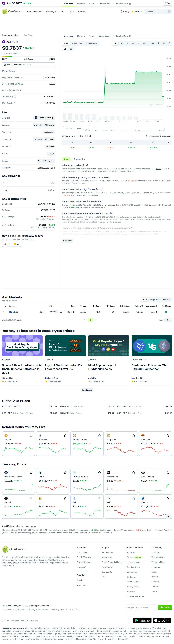This screenshot has width=174, height=644.
Task: Download the chart data
Action: click(164, 43)
